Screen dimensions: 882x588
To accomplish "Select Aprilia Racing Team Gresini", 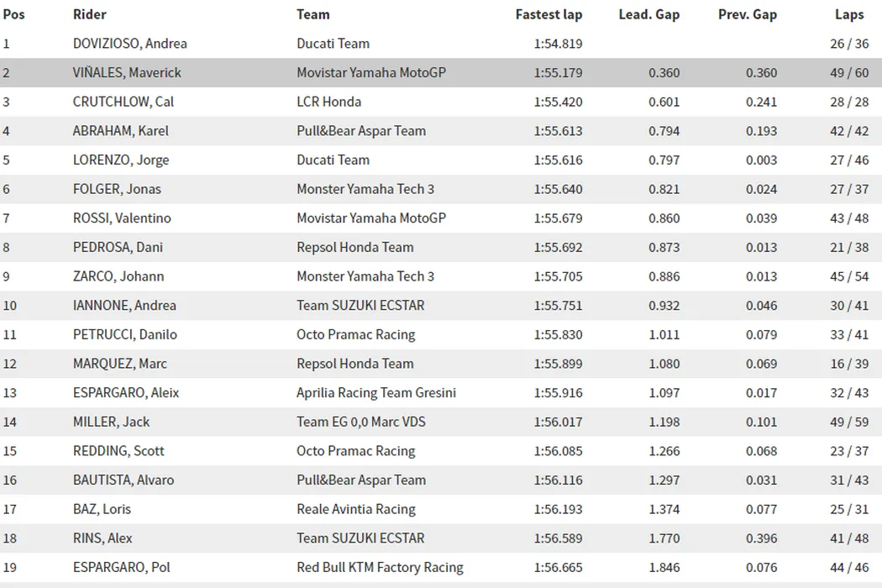I will (x=376, y=393).
